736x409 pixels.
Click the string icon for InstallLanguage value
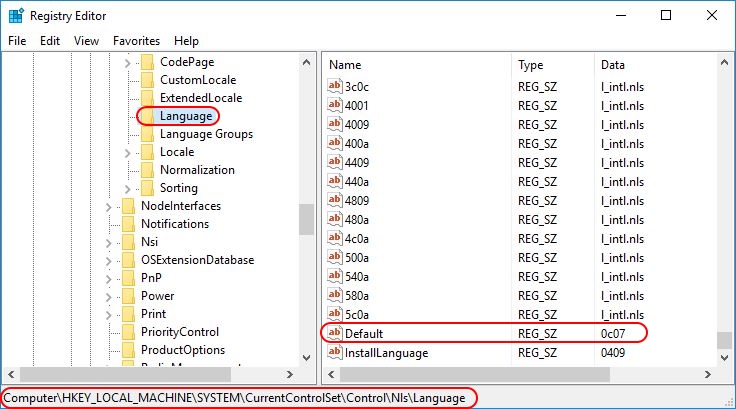click(x=335, y=352)
